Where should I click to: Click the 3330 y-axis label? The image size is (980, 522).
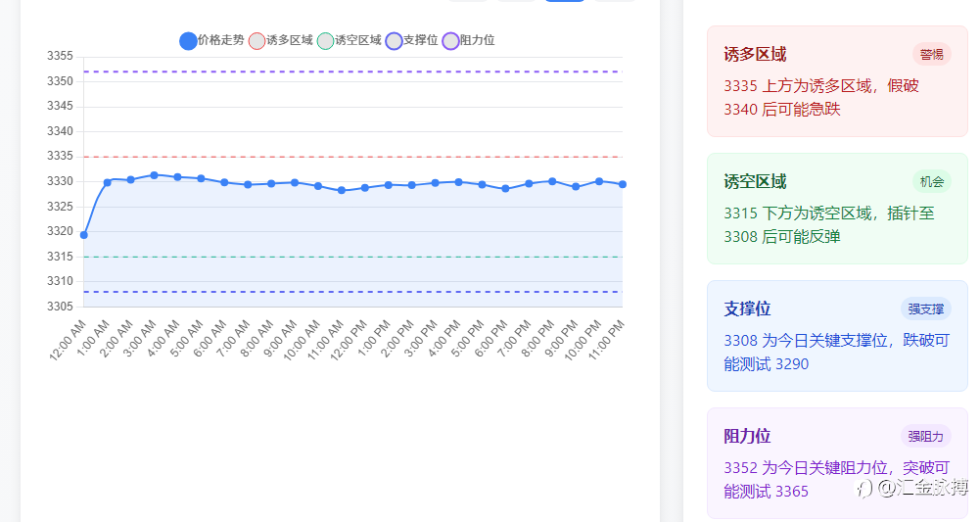(x=60, y=181)
